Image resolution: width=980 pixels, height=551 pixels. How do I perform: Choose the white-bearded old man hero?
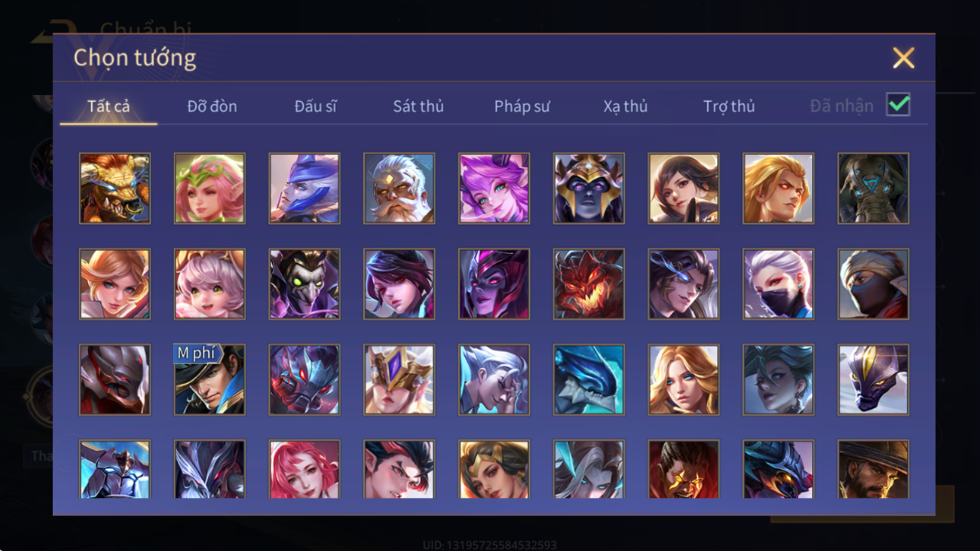coord(399,188)
